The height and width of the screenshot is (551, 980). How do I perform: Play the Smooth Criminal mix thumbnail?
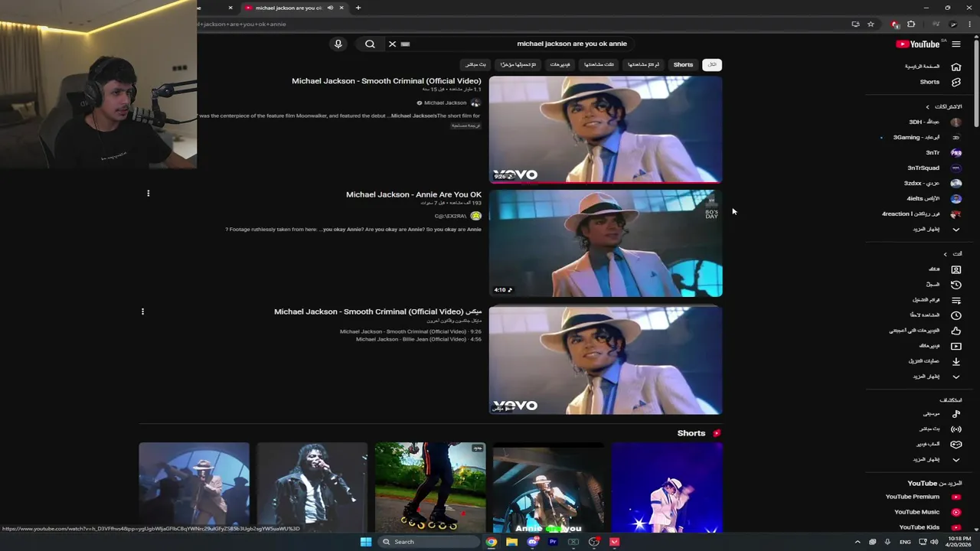[x=605, y=360]
